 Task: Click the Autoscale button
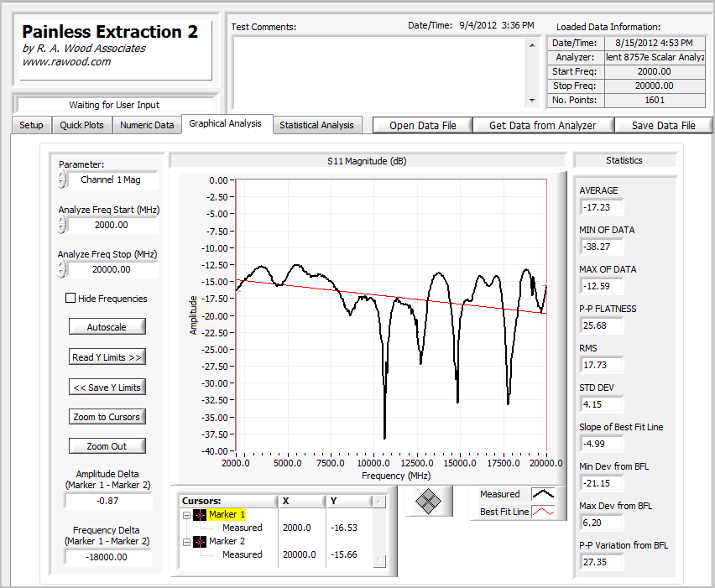(107, 327)
